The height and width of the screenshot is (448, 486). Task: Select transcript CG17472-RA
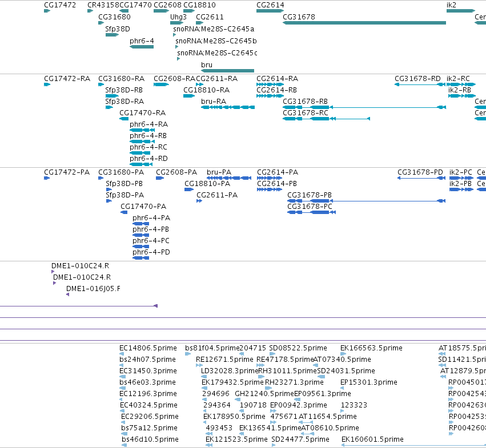67,79
